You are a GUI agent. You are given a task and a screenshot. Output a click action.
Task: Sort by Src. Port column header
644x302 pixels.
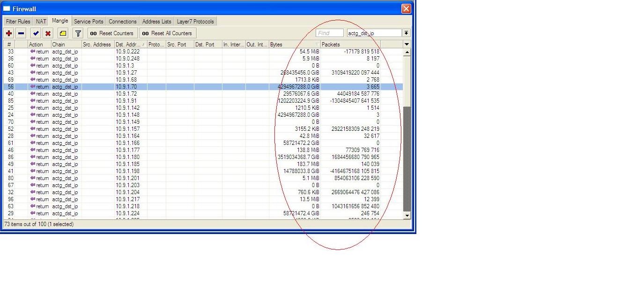point(180,45)
